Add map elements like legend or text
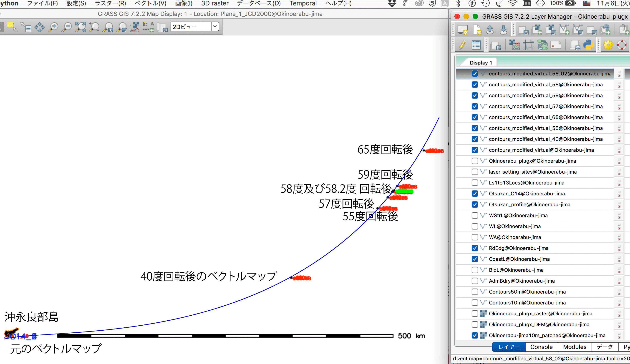This screenshot has width=630, height=364. click(x=149, y=27)
